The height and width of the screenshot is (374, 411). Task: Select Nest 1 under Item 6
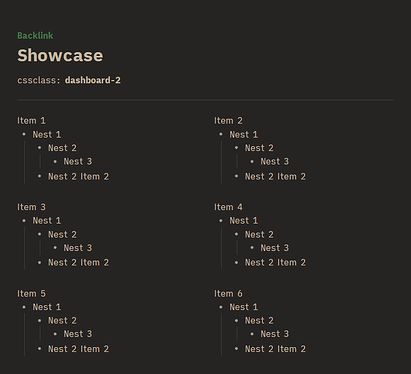[x=244, y=307]
